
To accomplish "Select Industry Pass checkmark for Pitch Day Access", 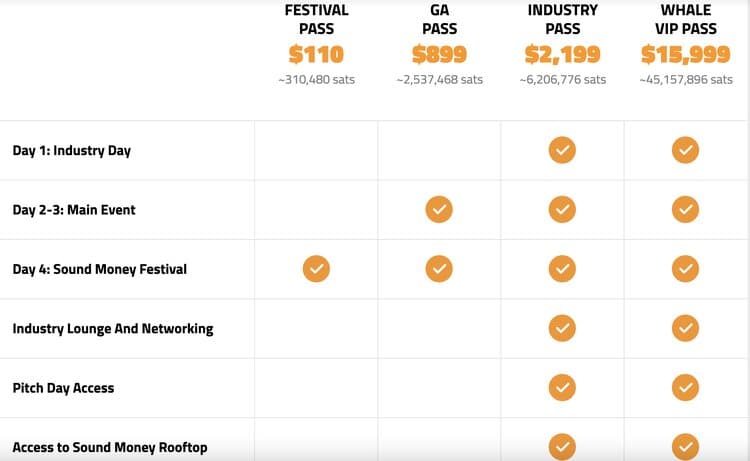I will click(562, 387).
